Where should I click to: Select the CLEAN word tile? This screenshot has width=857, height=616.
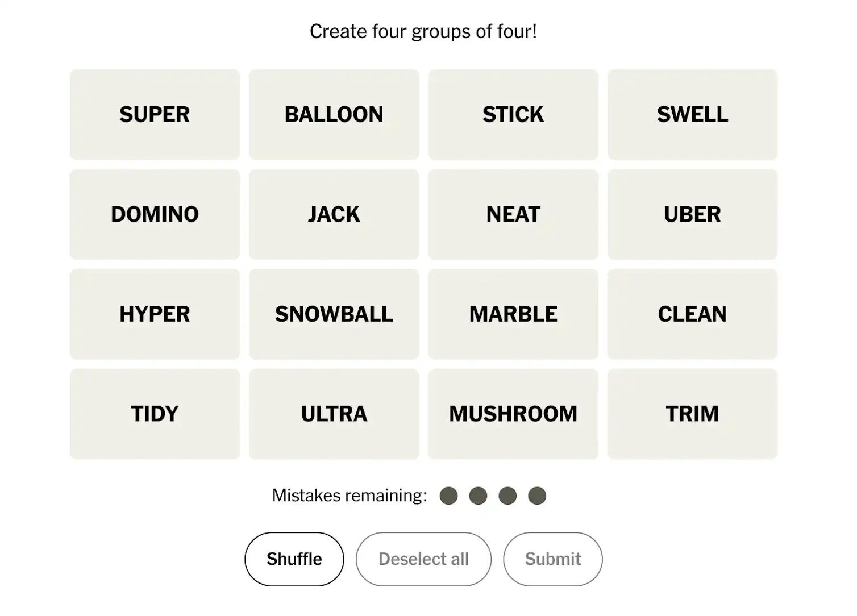click(692, 314)
